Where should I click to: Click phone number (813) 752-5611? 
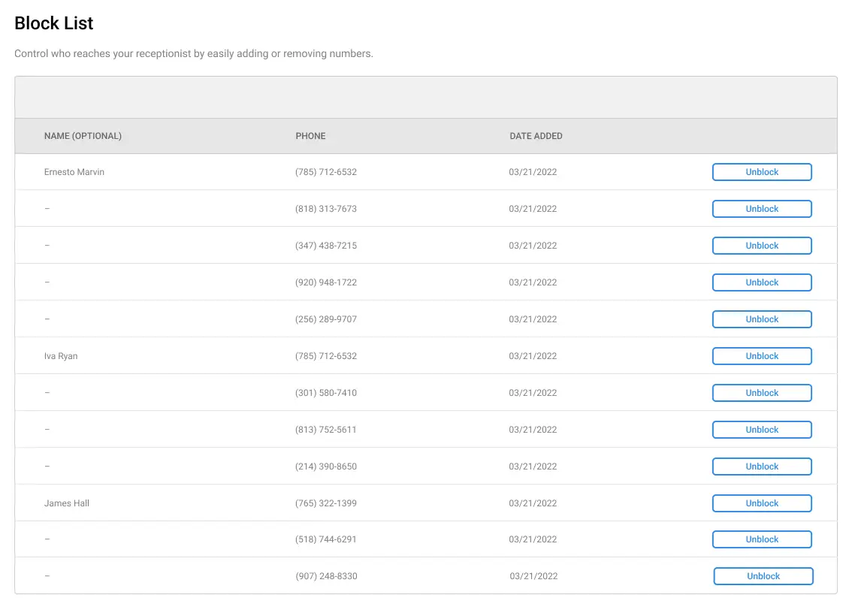[x=326, y=430]
